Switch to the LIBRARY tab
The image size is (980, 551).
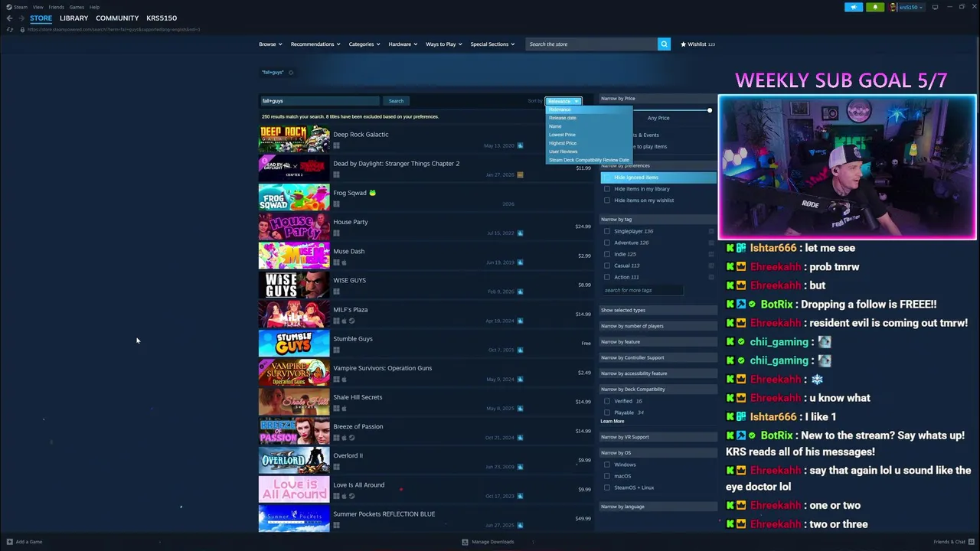tap(73, 18)
